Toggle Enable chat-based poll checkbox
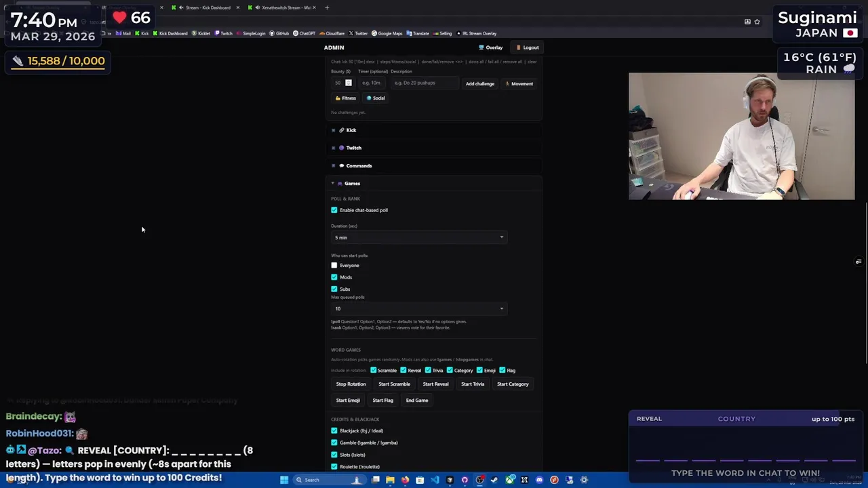The image size is (868, 488). (x=334, y=210)
